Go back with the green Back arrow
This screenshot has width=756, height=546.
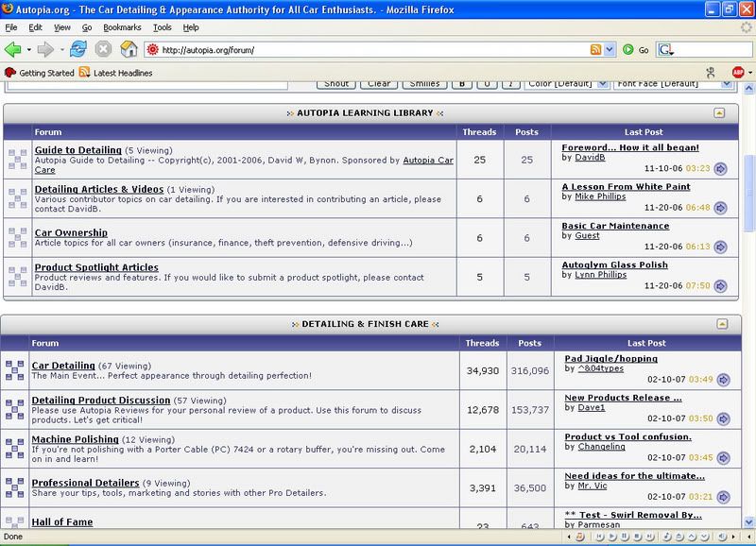[12, 49]
